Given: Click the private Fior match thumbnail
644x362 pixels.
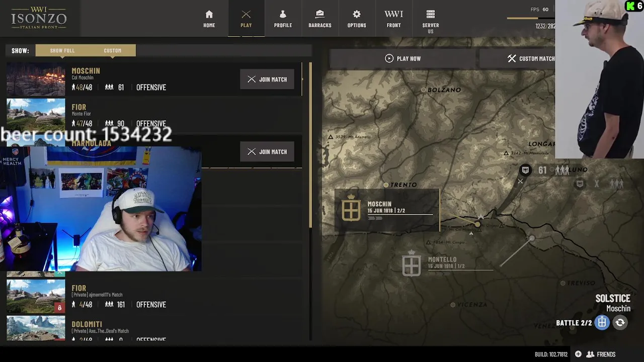Looking at the screenshot, I should pos(36,296).
